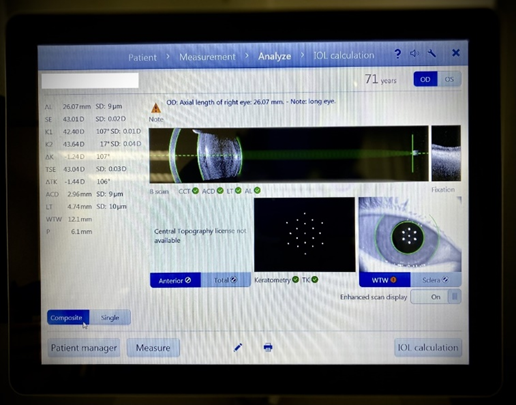Go to the Analyze workflow step
This screenshot has width=516, height=405.
(x=274, y=56)
